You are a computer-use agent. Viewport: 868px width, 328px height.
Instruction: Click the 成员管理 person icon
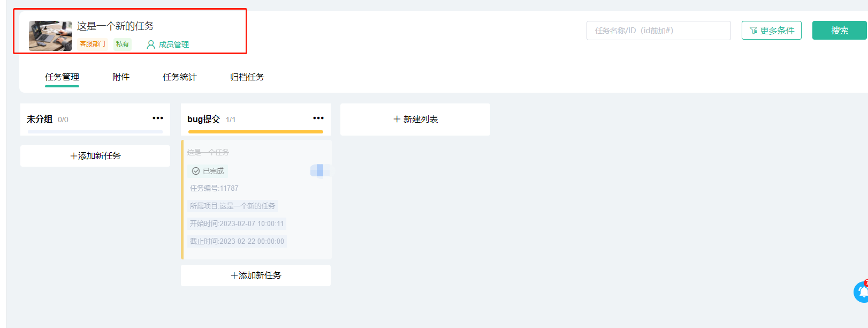click(x=151, y=44)
